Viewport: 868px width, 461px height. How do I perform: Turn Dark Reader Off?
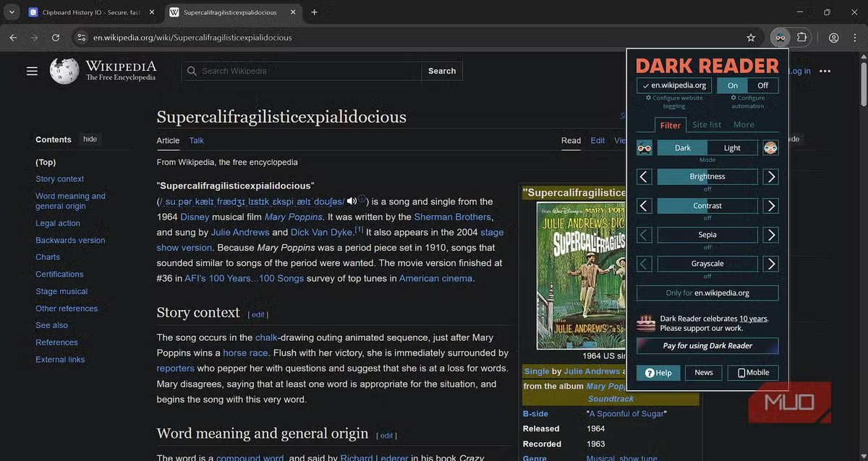762,85
